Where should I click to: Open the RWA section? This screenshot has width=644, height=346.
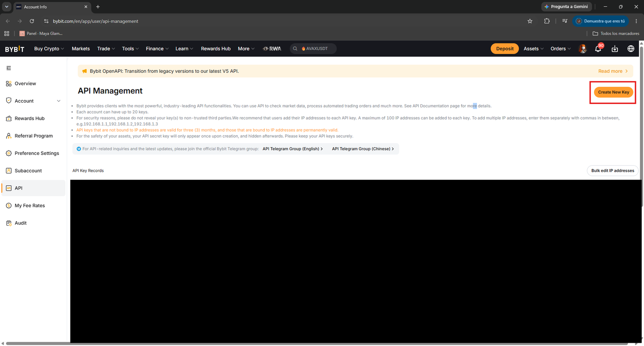[x=272, y=49]
